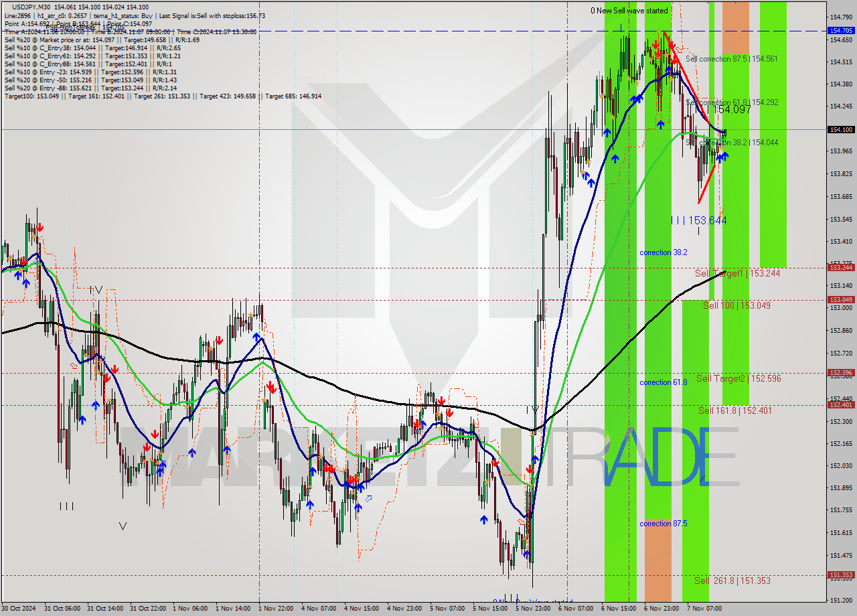Click the blue 154.705 price tag on the axis
The height and width of the screenshot is (616, 857).
pos(842,30)
